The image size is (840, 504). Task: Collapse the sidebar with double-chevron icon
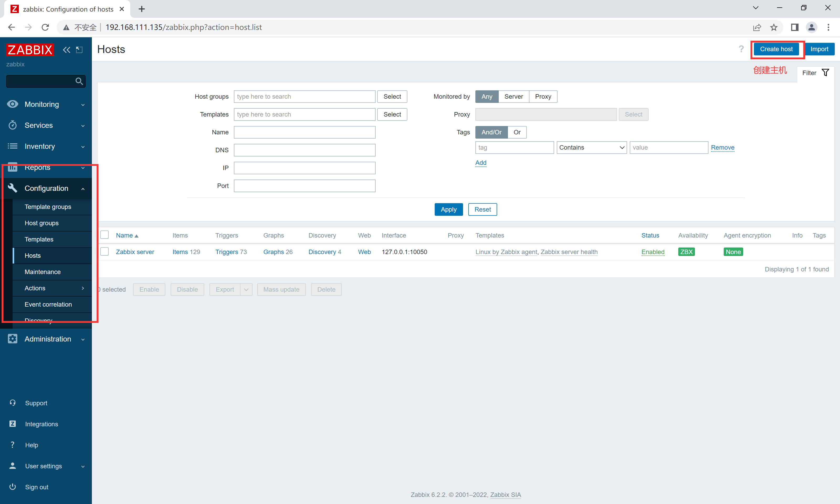tap(66, 50)
